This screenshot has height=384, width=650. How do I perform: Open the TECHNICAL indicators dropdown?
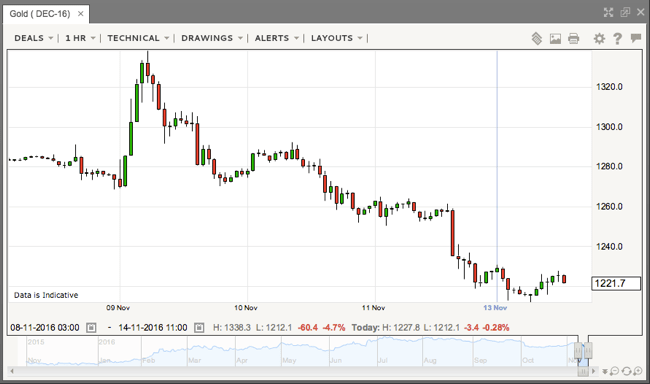click(x=138, y=38)
